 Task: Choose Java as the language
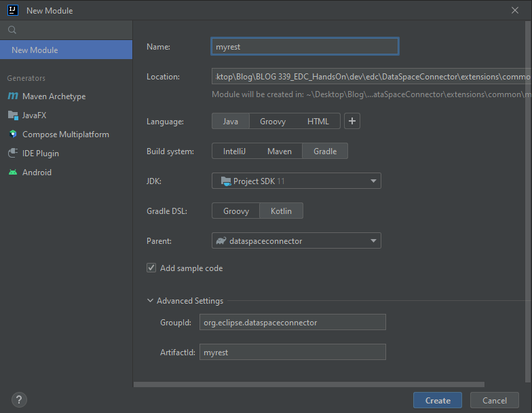231,121
